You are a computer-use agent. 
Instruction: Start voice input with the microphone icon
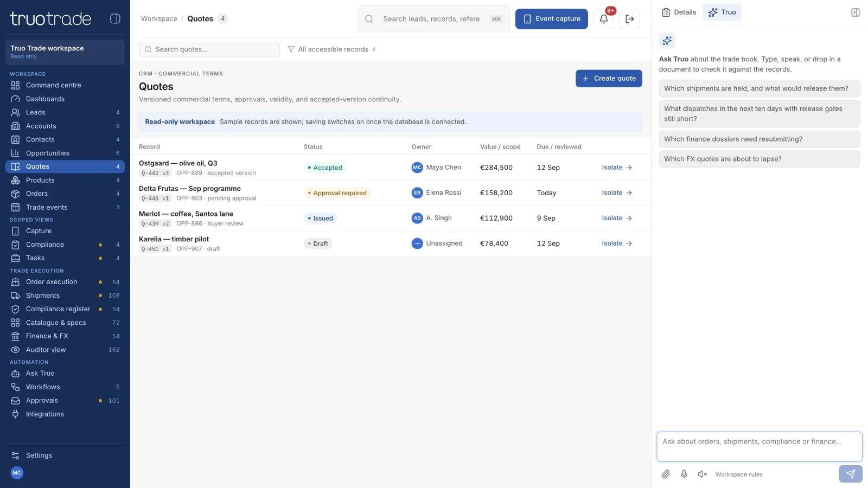[684, 474]
